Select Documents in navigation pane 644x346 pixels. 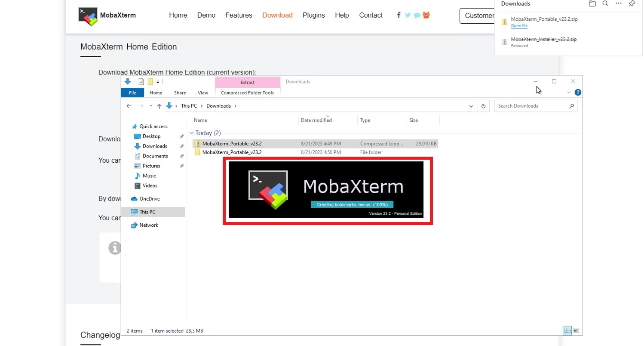pos(155,156)
